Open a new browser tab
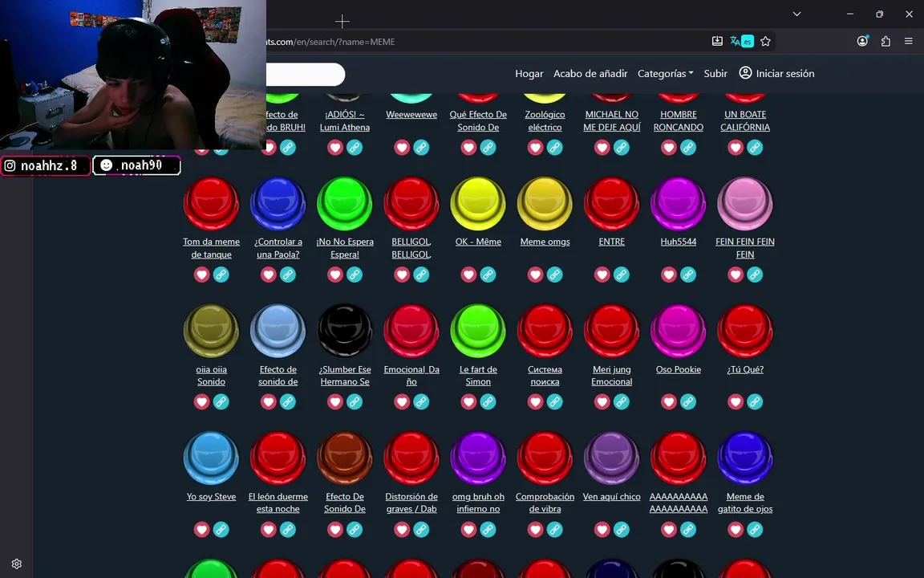The image size is (924, 578). (x=342, y=22)
